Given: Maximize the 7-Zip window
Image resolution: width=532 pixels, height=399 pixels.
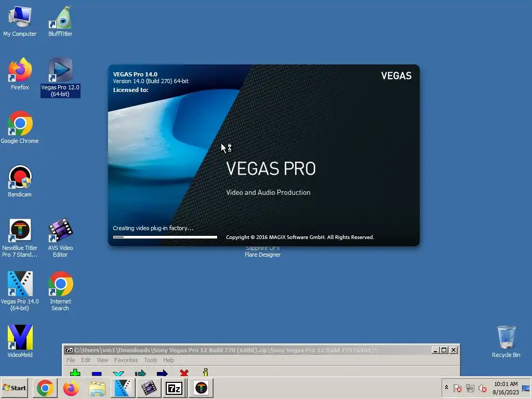Looking at the screenshot, I should click(x=444, y=350).
